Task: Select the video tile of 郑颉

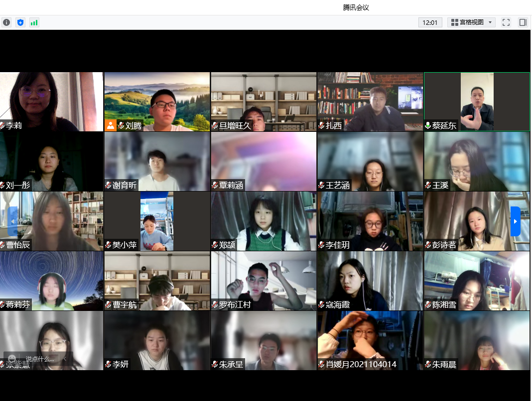Action: (264, 219)
